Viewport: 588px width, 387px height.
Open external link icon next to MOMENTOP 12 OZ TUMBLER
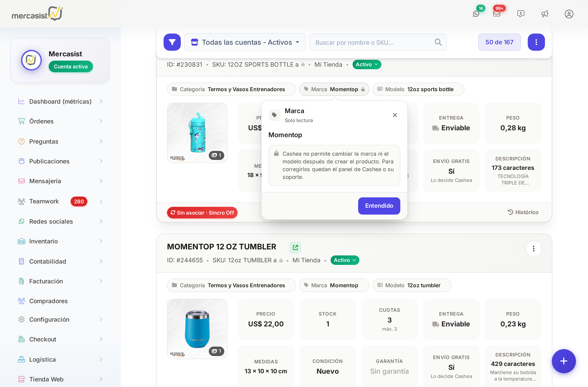(295, 247)
